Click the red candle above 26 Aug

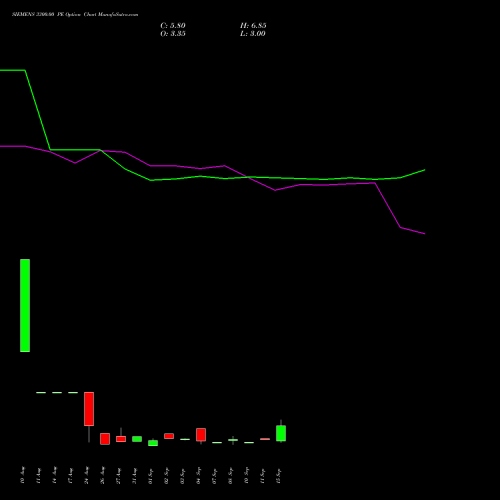click(105, 439)
